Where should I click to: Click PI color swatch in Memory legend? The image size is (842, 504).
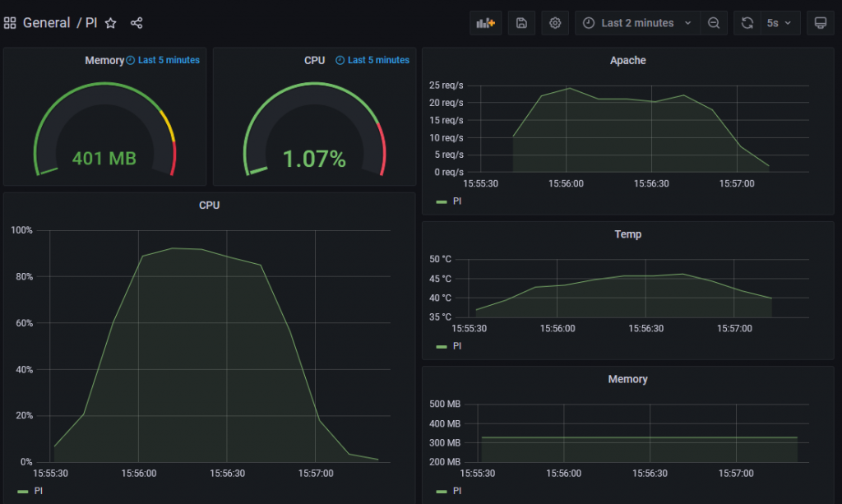tap(442, 491)
